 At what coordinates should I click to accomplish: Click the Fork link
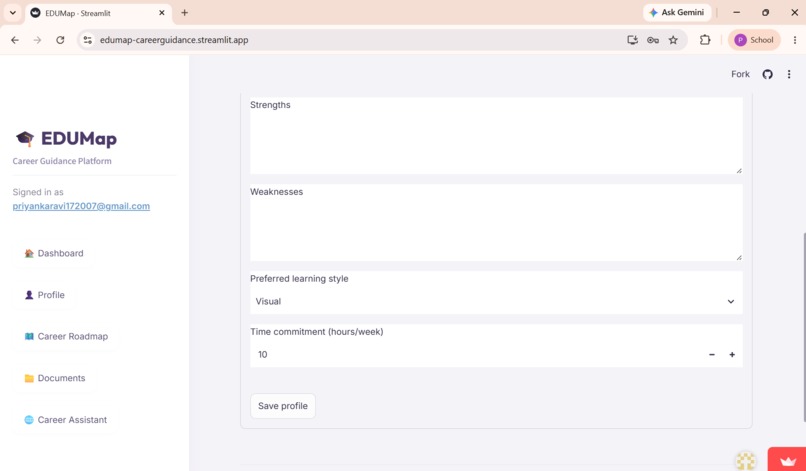[x=740, y=75]
